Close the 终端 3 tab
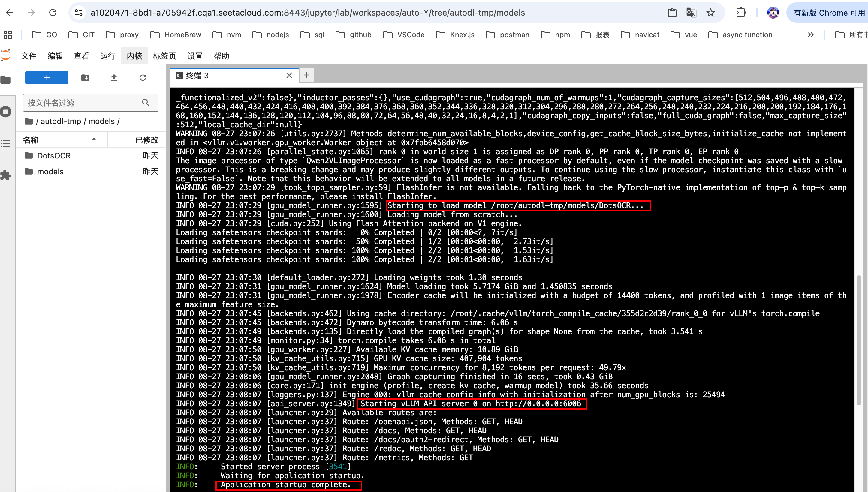Viewport: 868px width, 492px height. 289,75
